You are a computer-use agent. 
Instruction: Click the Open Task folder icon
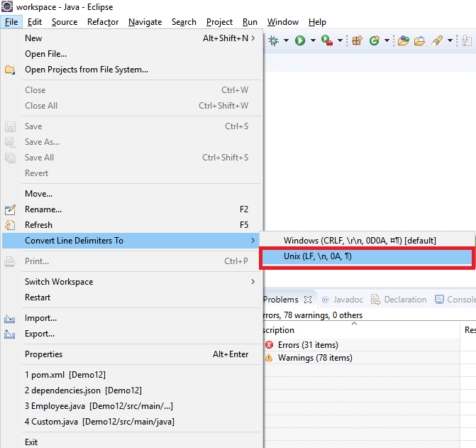tap(419, 41)
